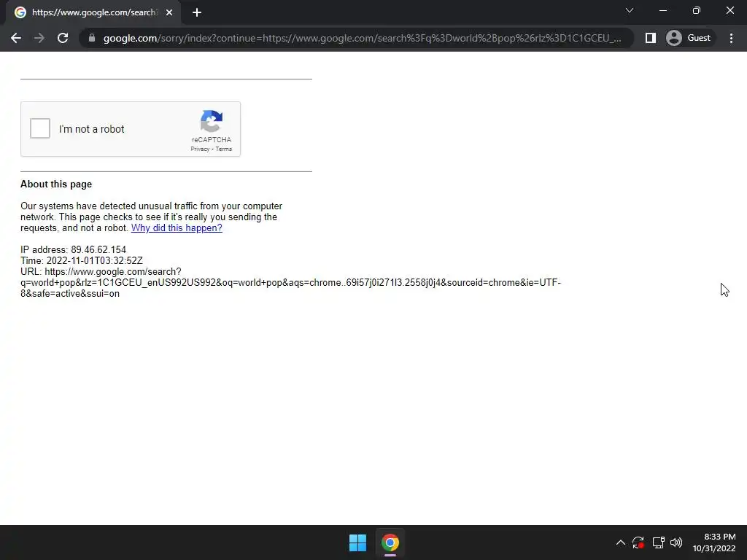Click the Time 2022-11-01T03:32:52Z line
Screen dimensions: 747x560
82,261
